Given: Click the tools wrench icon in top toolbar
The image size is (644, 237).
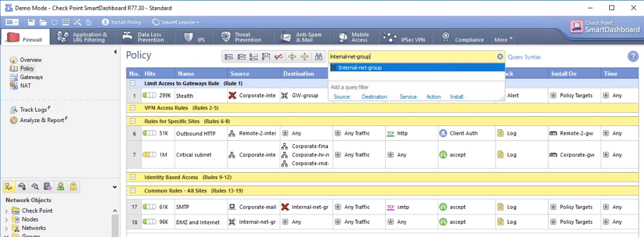Looking at the screenshot, I should point(77,22).
